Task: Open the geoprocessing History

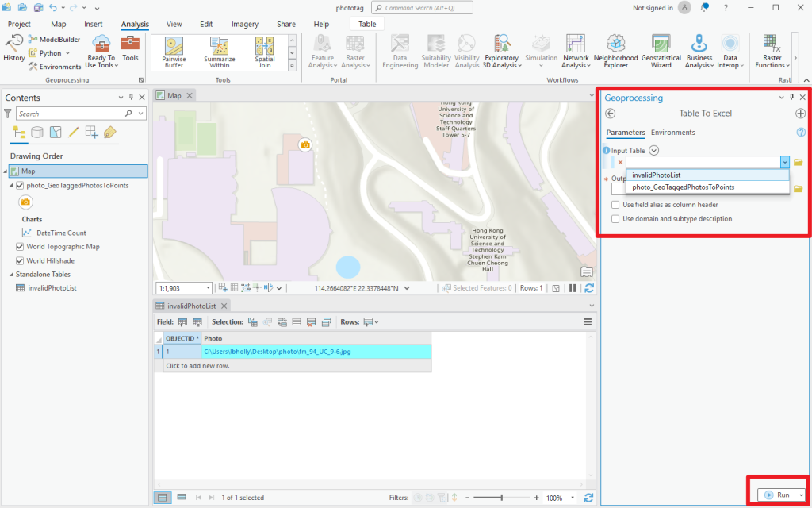Action: (x=14, y=48)
